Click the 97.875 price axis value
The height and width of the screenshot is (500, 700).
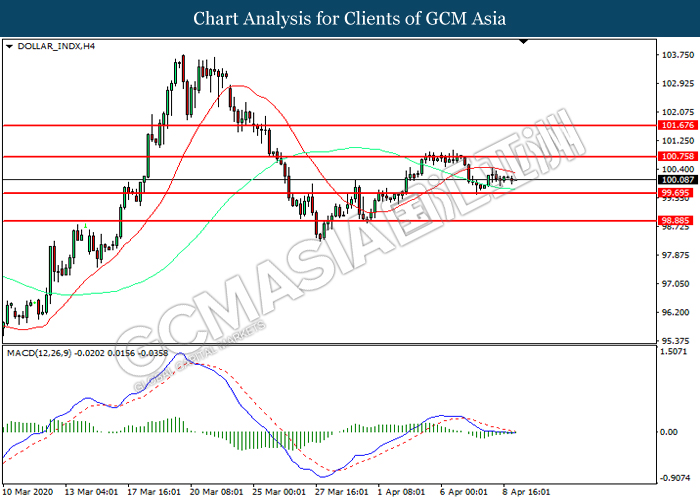[x=678, y=255]
